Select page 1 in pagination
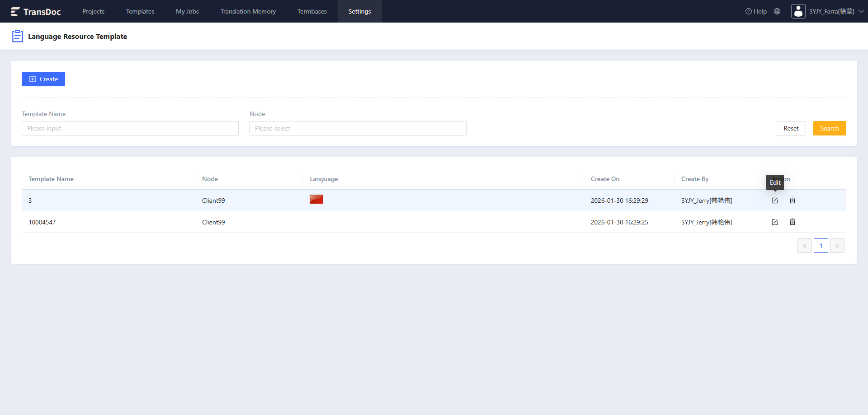The height and width of the screenshot is (415, 868). pyautogui.click(x=821, y=246)
